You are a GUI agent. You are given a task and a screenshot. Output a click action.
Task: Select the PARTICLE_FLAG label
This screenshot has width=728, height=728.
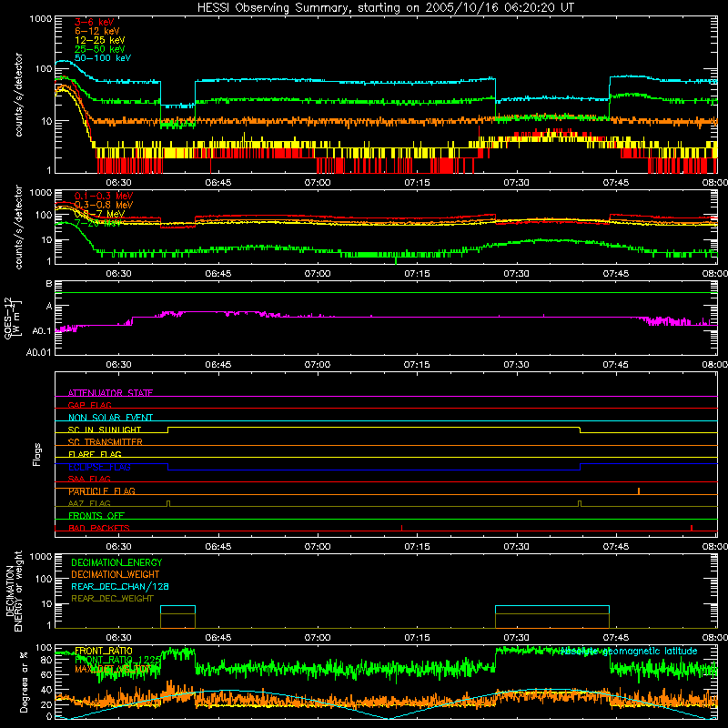(x=102, y=491)
